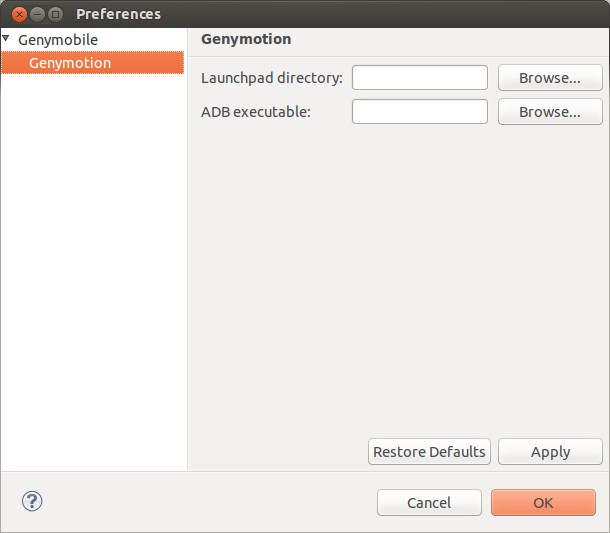This screenshot has width=610, height=533.
Task: Collapse the Genymobile tree node arrow
Action: click(x=7, y=39)
